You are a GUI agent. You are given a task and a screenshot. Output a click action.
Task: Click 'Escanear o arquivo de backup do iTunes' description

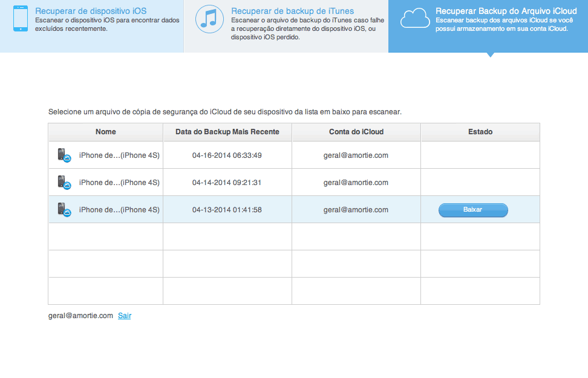[307, 28]
